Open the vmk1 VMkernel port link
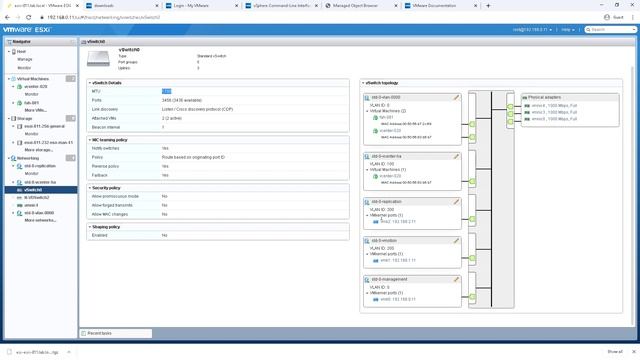 398,260
